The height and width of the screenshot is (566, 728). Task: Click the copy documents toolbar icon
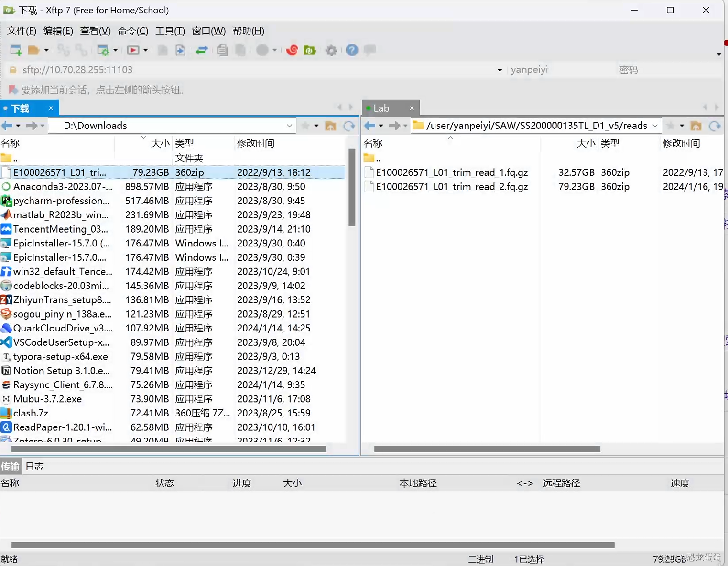222,50
